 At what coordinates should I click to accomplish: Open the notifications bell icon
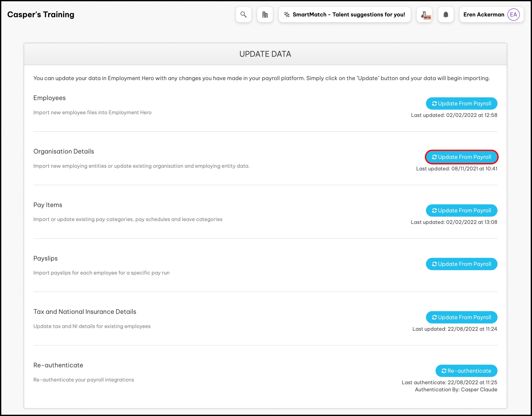(446, 15)
